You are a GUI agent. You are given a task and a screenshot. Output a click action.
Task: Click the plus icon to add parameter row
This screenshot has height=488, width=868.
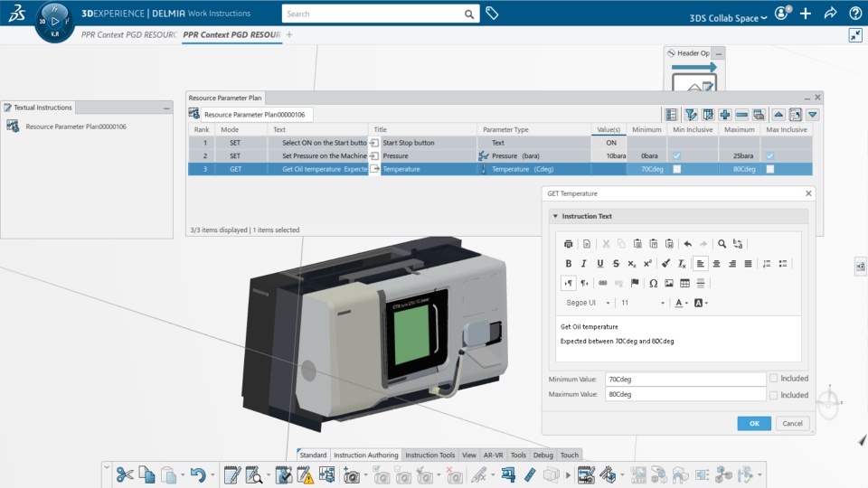725,115
